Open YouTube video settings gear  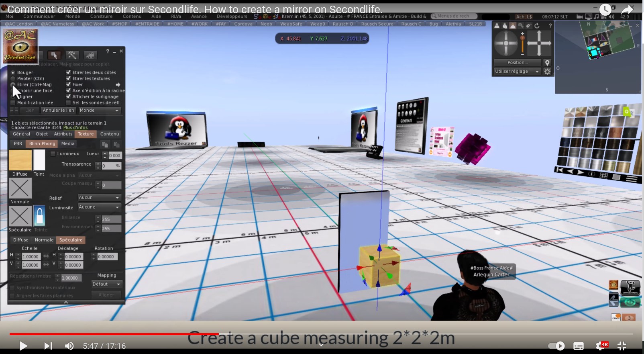pos(601,346)
